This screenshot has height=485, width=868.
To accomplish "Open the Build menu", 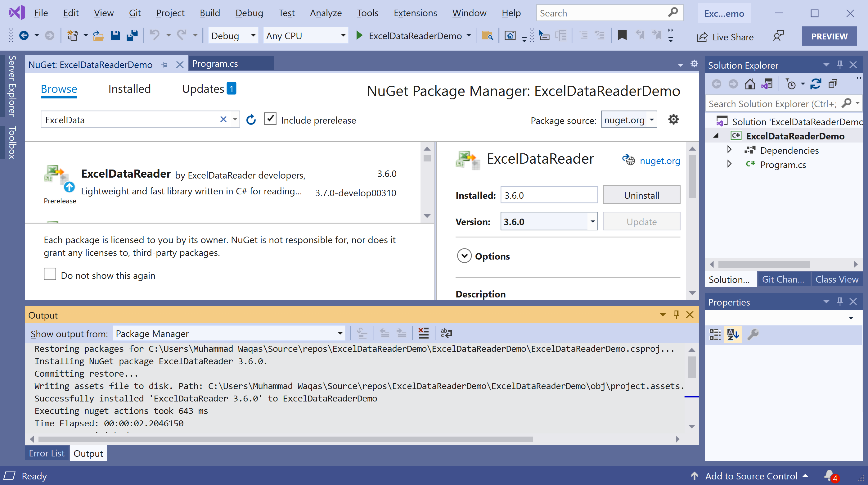I will pyautogui.click(x=209, y=13).
